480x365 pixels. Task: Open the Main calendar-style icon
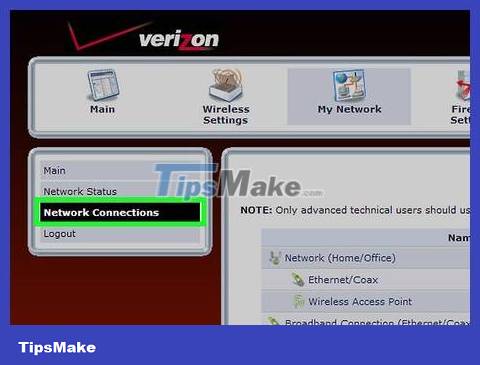[x=103, y=85]
